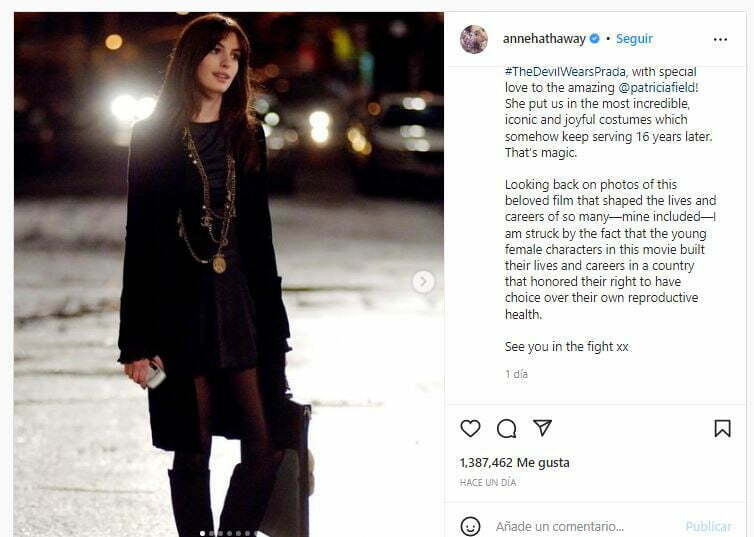Like the post with heart icon
Screen dimensions: 754x537
point(470,428)
